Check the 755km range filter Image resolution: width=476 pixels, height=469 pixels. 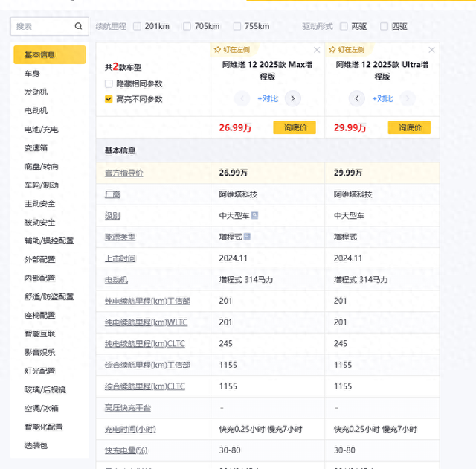click(237, 26)
